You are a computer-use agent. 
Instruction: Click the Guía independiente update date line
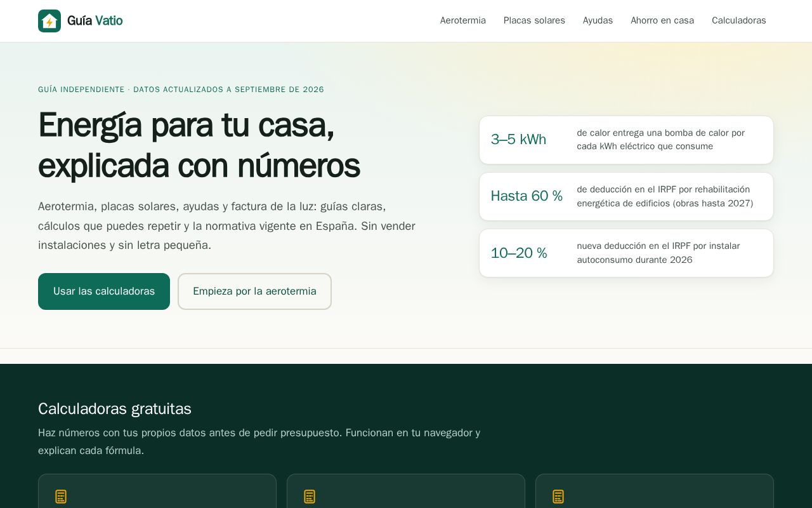[x=181, y=90]
